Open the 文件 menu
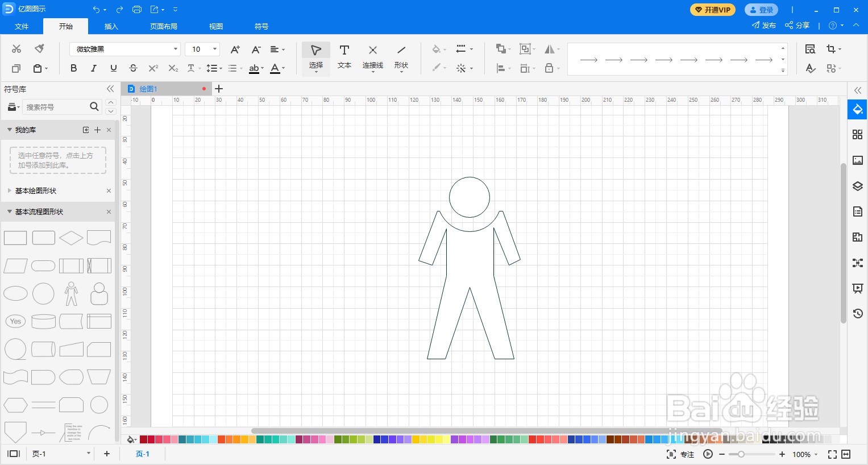 [x=22, y=26]
